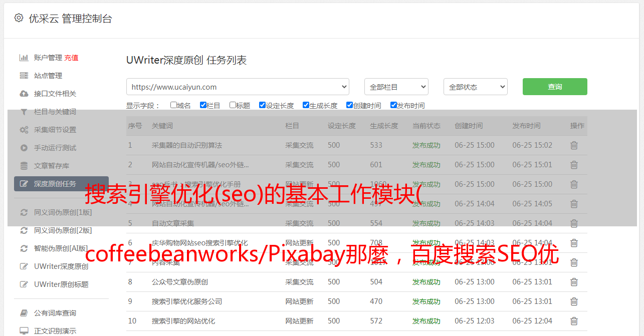
Task: Click keyword 搜索引擎优化服务公司
Action: (187, 301)
